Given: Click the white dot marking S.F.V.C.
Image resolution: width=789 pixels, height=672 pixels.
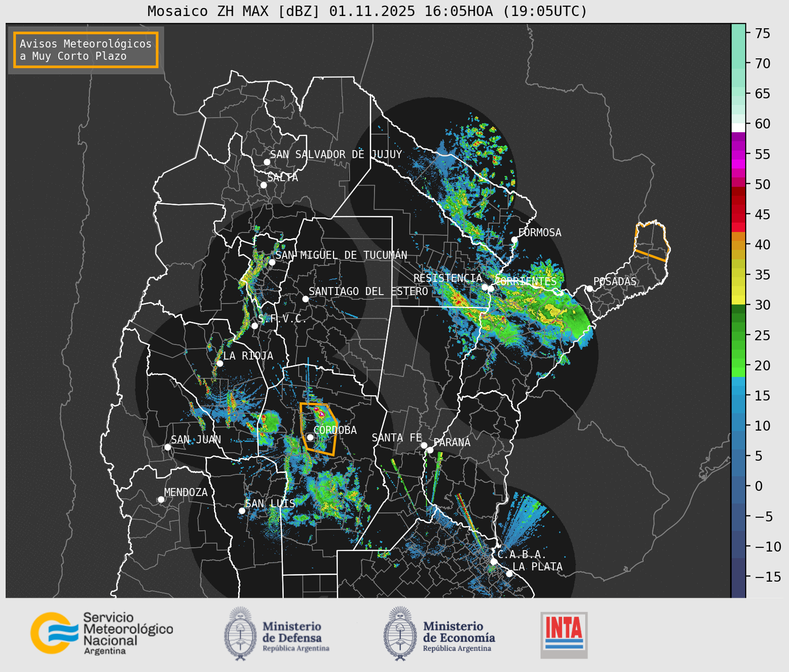Looking at the screenshot, I should click(x=255, y=326).
